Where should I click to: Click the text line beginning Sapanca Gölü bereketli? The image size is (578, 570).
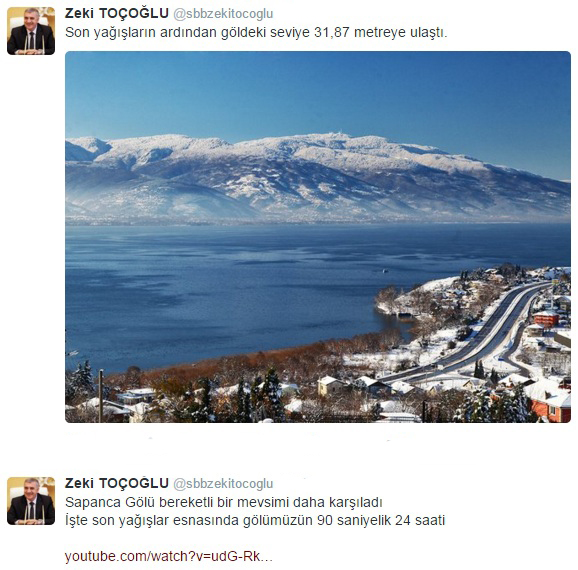224,503
